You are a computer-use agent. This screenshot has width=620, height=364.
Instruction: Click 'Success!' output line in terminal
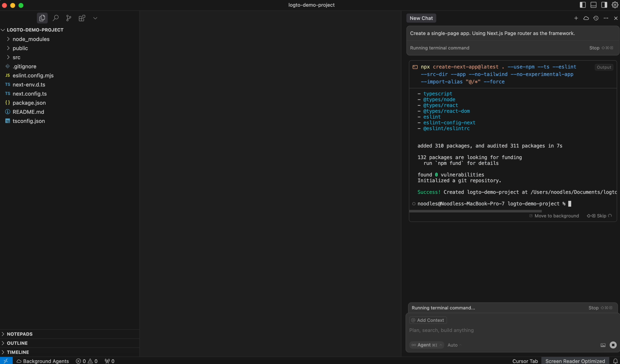(517, 192)
